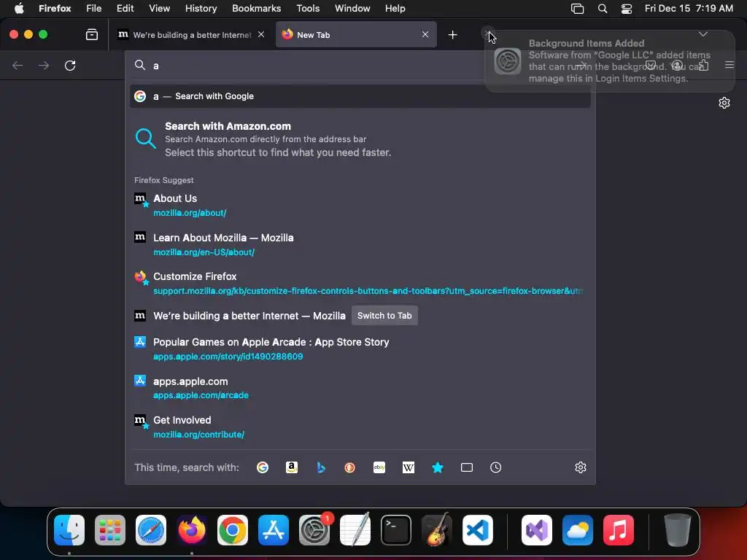The height and width of the screenshot is (560, 747).
Task: Open Music app from the dock
Action: coord(619,530)
